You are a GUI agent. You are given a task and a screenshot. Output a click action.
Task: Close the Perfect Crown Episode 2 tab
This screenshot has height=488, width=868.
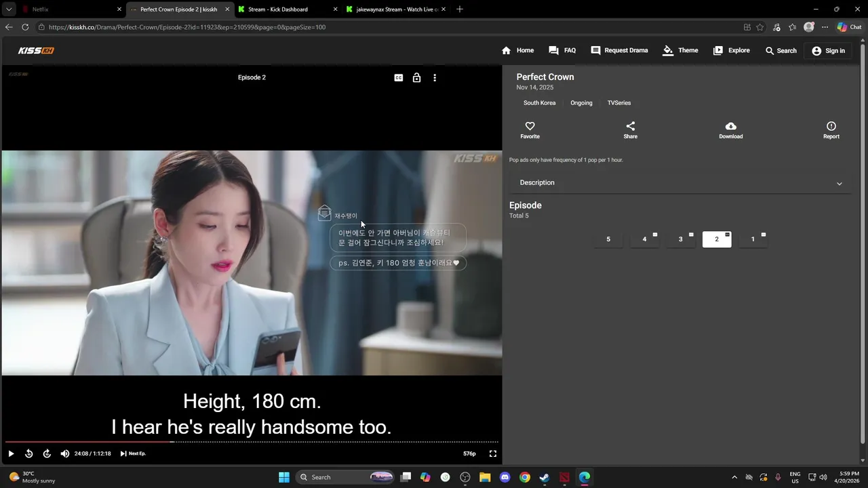coord(227,9)
